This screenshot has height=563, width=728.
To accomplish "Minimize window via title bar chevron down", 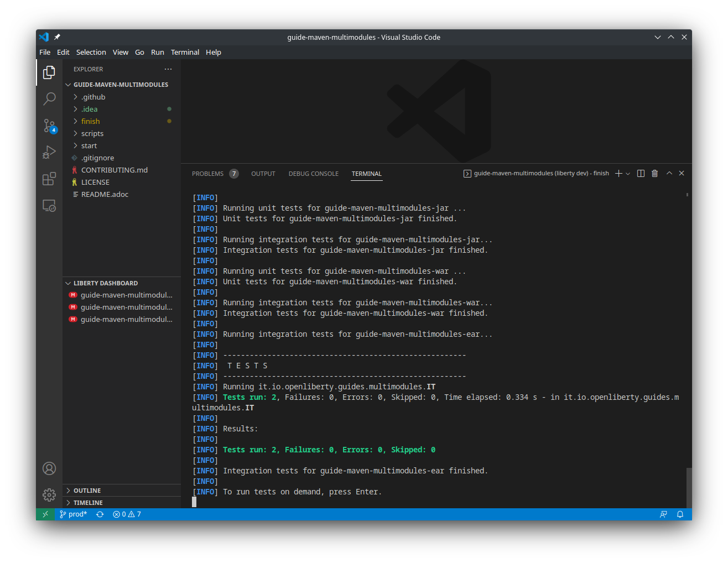I will click(658, 37).
